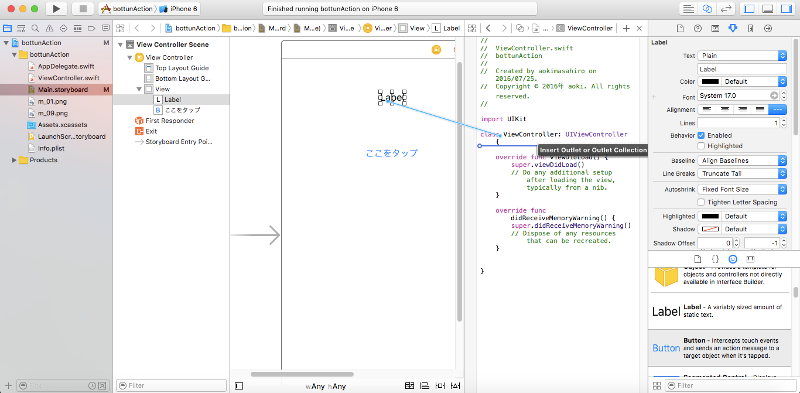
Task: Expand the Products folder
Action: tap(14, 160)
